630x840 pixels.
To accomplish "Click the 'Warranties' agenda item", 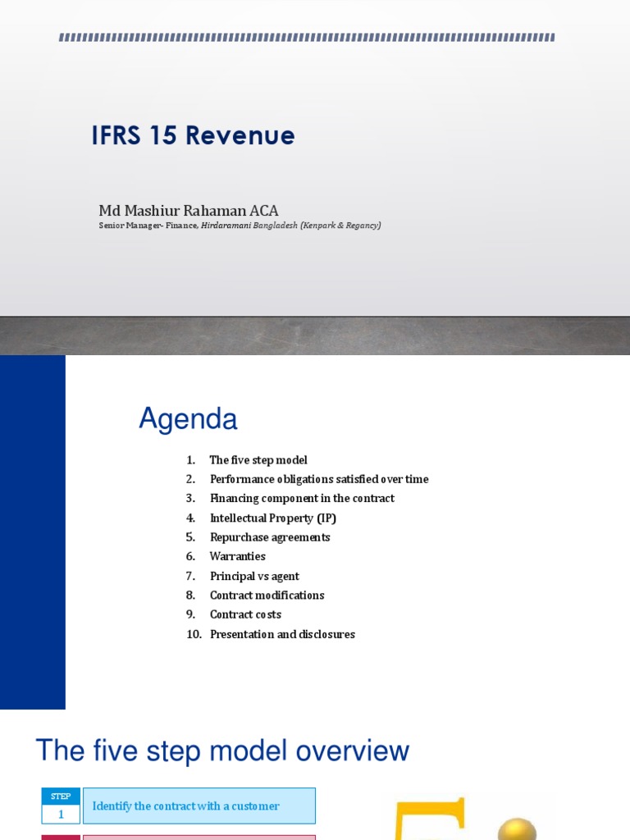I will pos(237,557).
